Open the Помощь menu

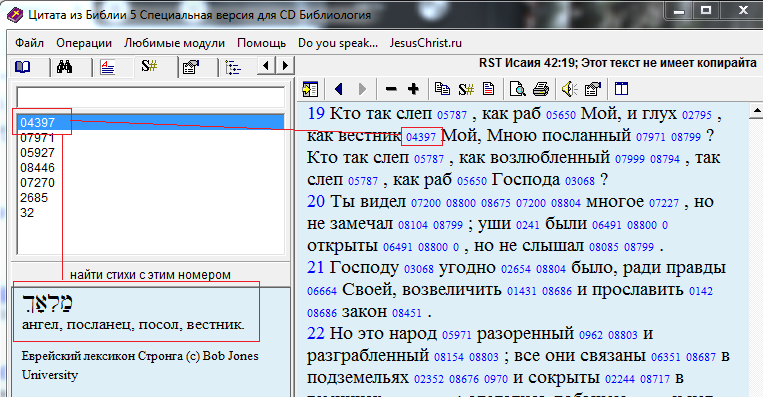click(x=261, y=43)
